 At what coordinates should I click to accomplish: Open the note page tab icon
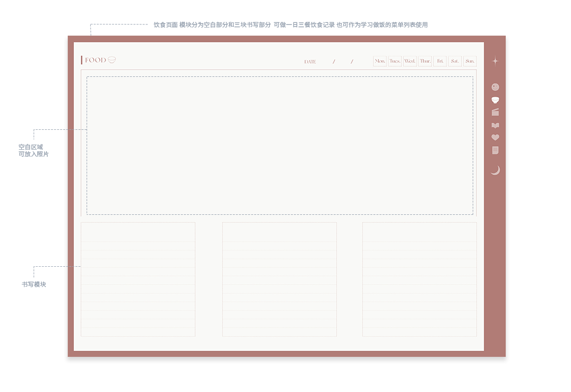click(495, 150)
